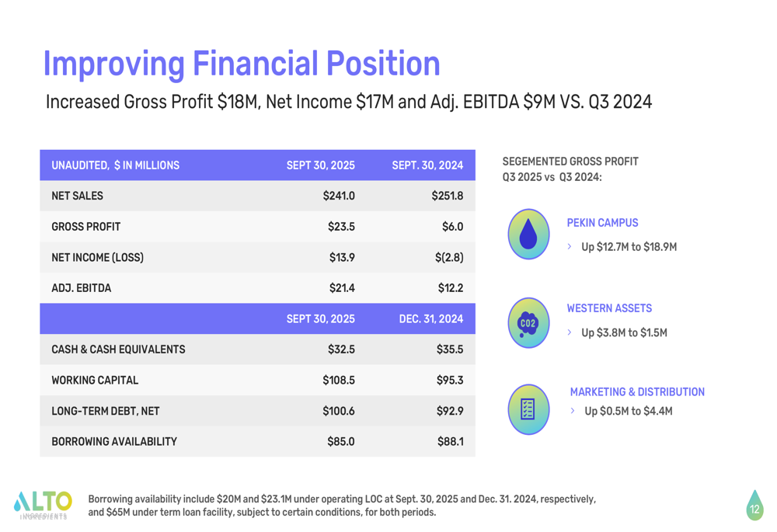This screenshot has height=532, width=777.
Task: Select the MARKETING & DISTRIBUTION heading
Action: [637, 392]
